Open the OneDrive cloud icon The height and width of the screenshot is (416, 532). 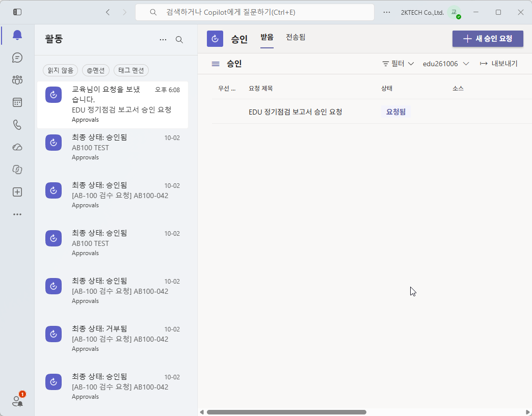click(x=17, y=147)
